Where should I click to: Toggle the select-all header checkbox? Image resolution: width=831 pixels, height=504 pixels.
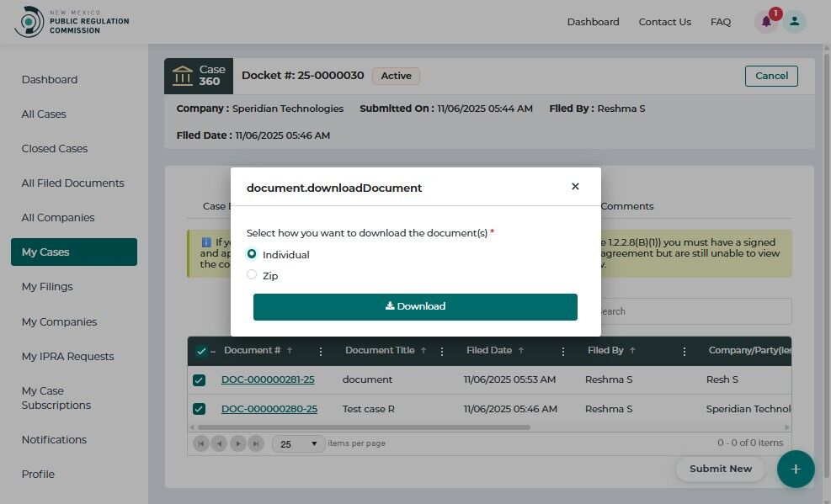coord(201,351)
